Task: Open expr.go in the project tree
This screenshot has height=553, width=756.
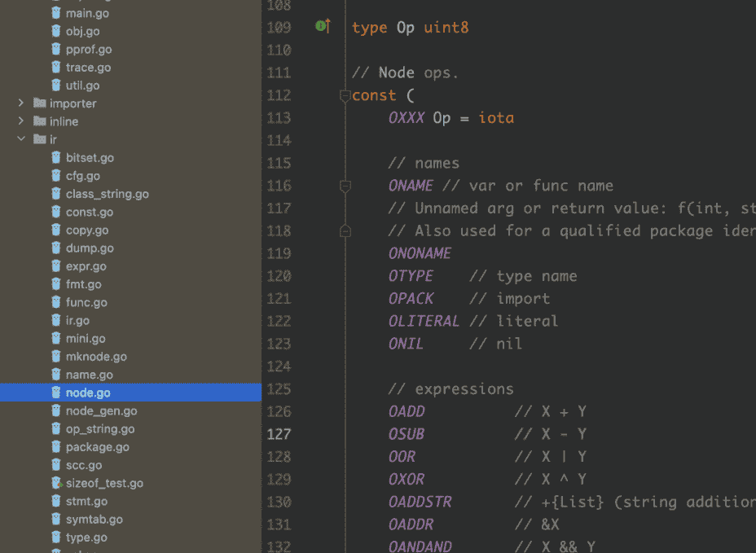Action: [x=86, y=266]
